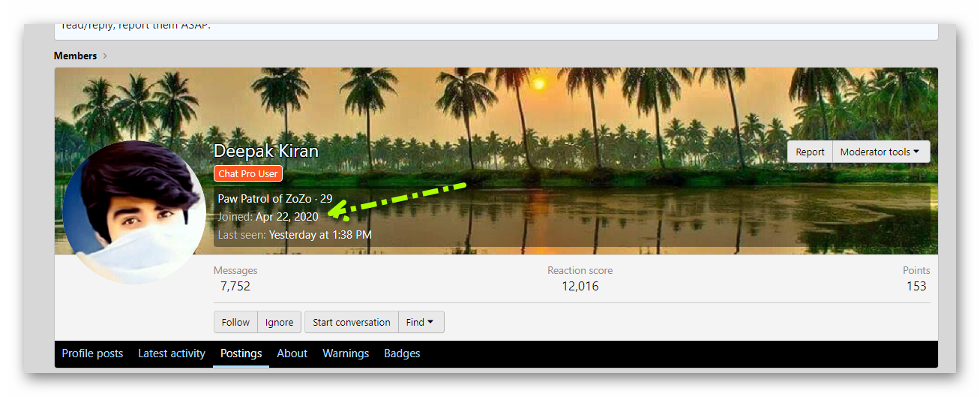Viewport: 980px width, 397px height.
Task: Open the reaction score 12,016
Action: coord(580,286)
